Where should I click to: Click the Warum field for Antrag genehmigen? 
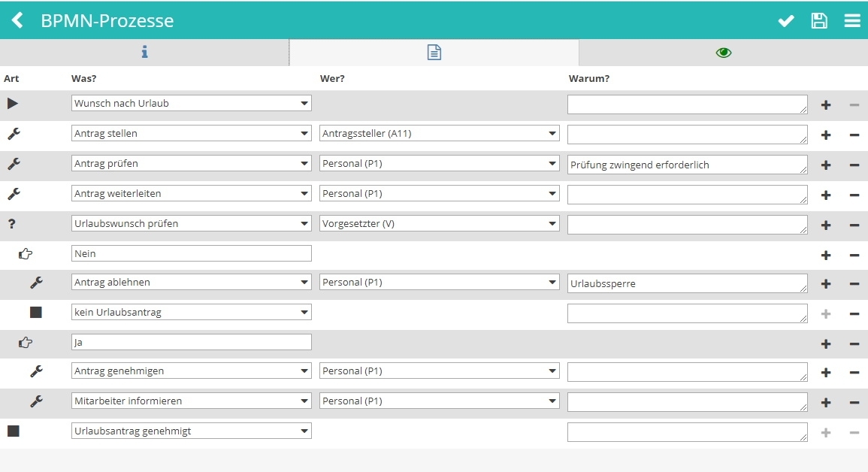click(x=688, y=372)
